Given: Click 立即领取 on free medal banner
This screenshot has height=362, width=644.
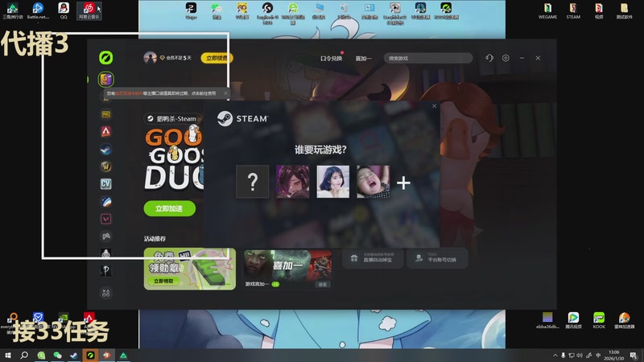Looking at the screenshot, I should (163, 281).
